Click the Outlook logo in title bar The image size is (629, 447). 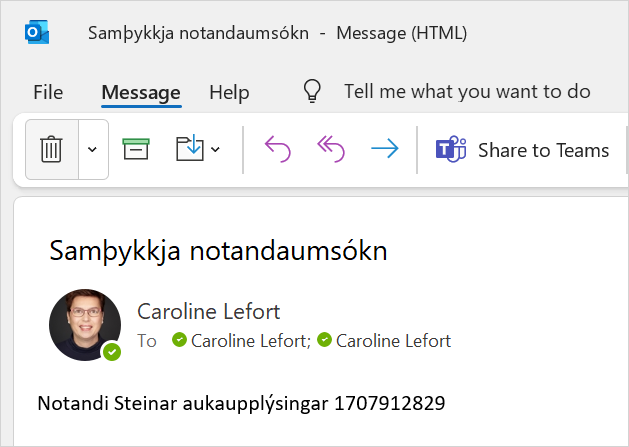click(x=37, y=33)
